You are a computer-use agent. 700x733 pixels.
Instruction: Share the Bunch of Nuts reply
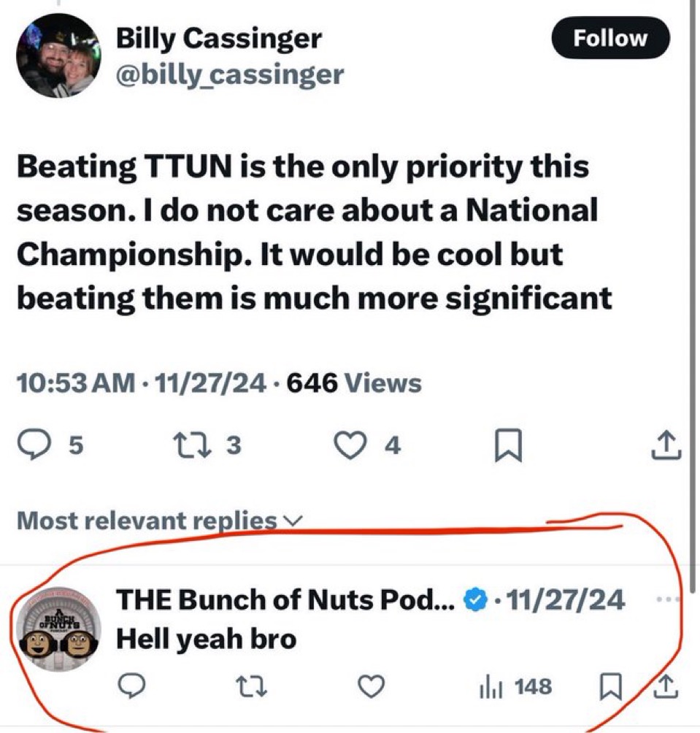click(664, 686)
